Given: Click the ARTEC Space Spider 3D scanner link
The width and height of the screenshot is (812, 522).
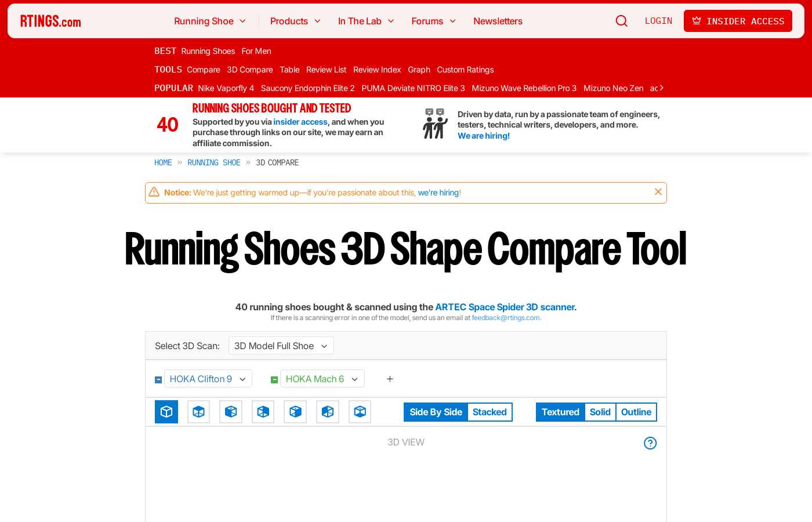Looking at the screenshot, I should click(504, 307).
